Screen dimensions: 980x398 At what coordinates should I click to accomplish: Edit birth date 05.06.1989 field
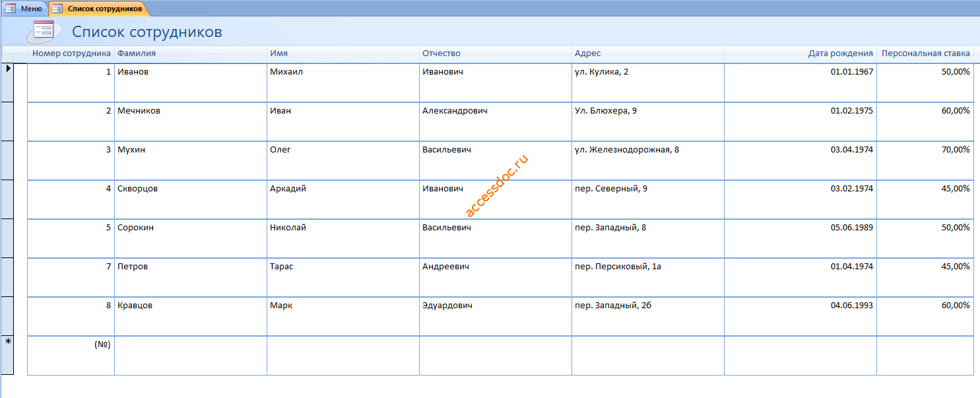pyautogui.click(x=800, y=238)
